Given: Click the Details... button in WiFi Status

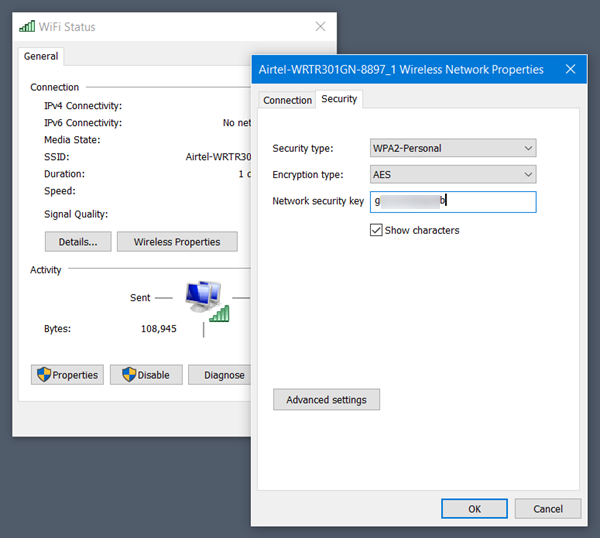Looking at the screenshot, I should 78,242.
